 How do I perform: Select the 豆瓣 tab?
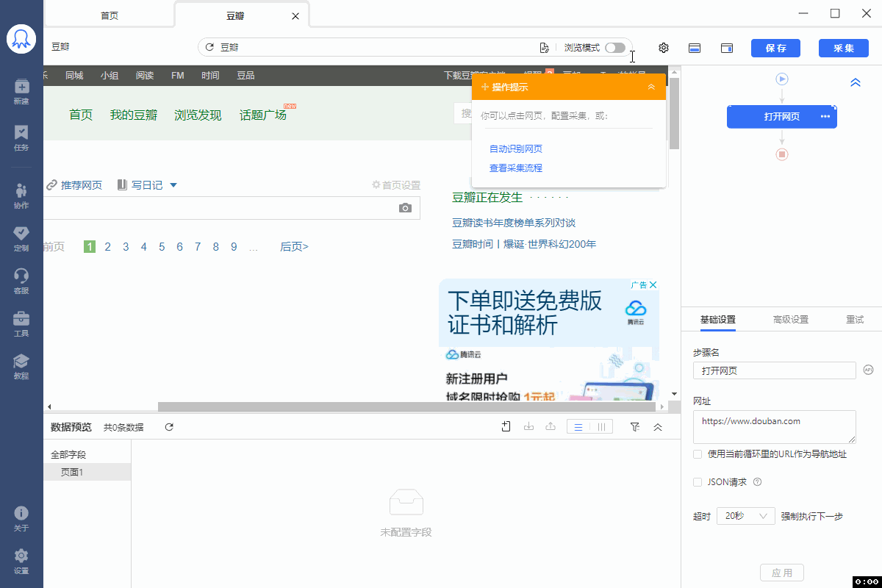tap(236, 15)
